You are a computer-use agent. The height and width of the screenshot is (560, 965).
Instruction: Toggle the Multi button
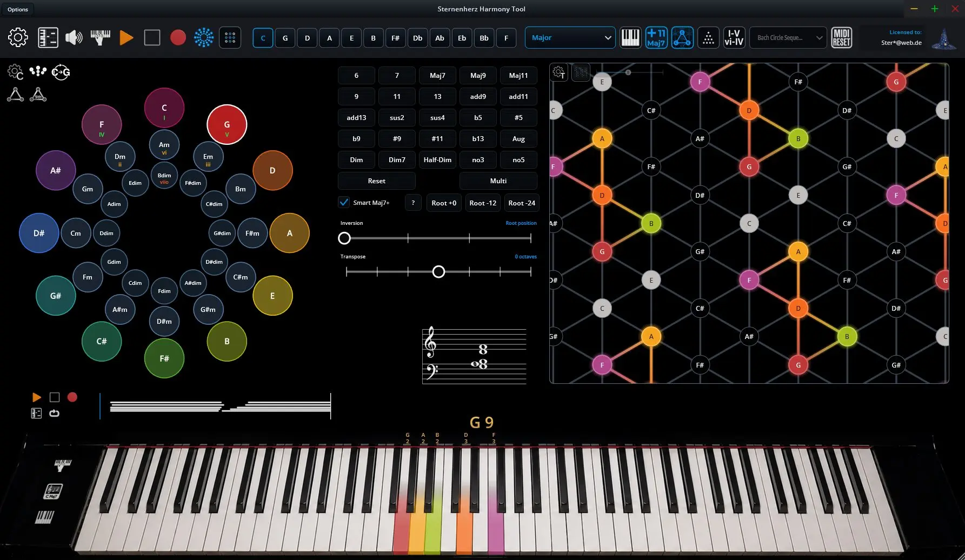(498, 181)
